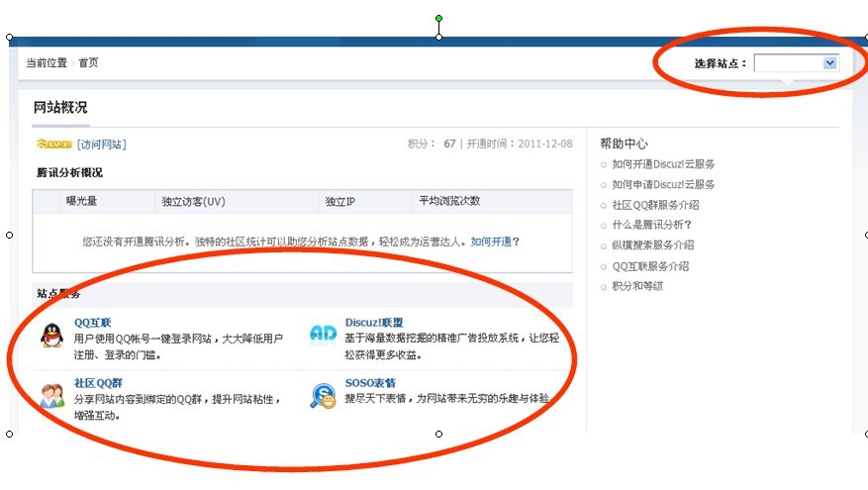Open help topic QQ互联服务介绍
This screenshot has width=868, height=490.
(x=650, y=265)
